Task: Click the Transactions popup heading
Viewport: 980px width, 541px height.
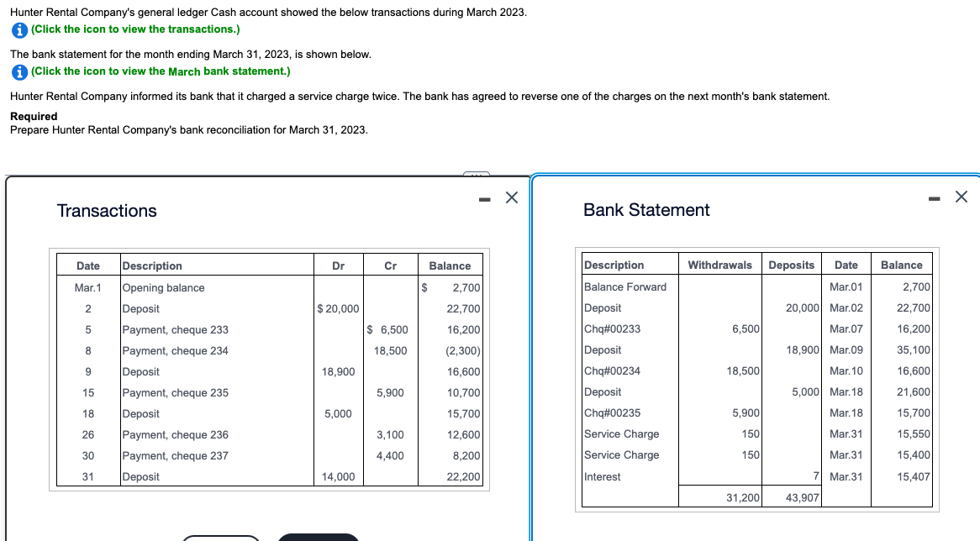Action: 107,211
